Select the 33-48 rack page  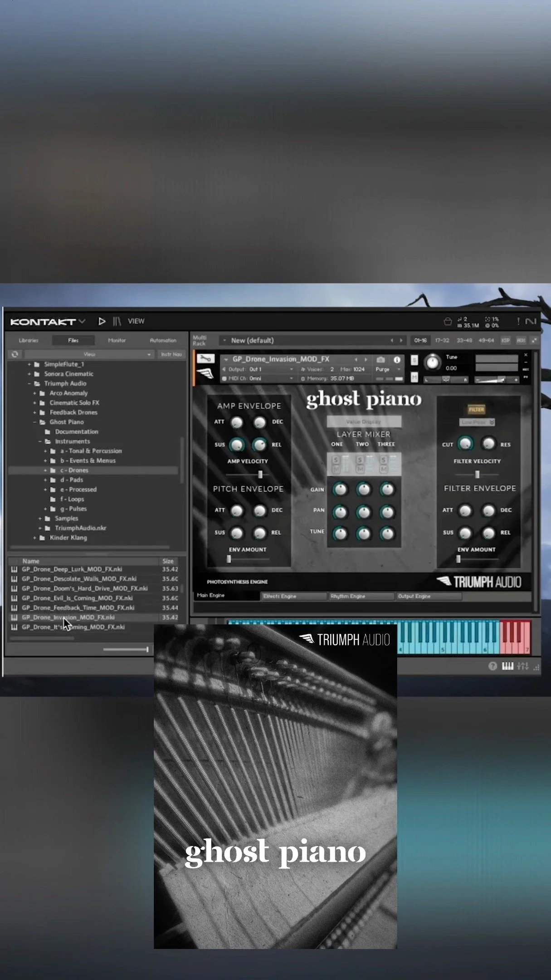click(x=464, y=340)
